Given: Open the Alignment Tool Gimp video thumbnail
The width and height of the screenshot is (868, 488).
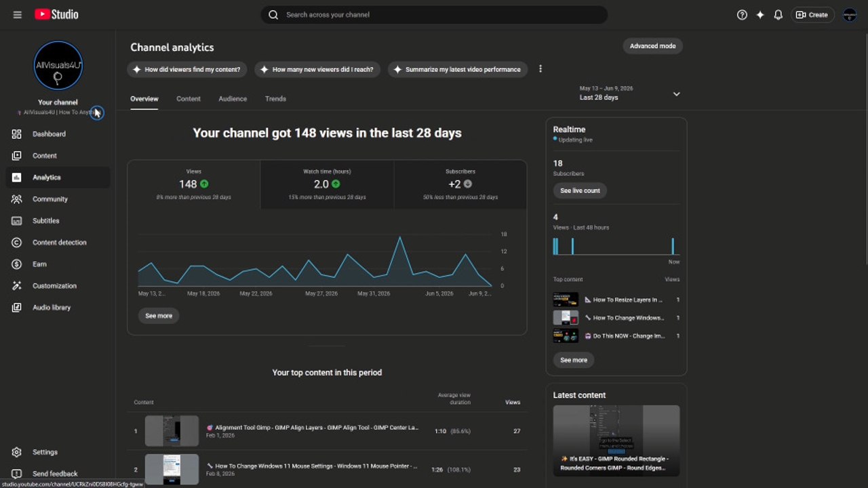Looking at the screenshot, I should (x=172, y=431).
